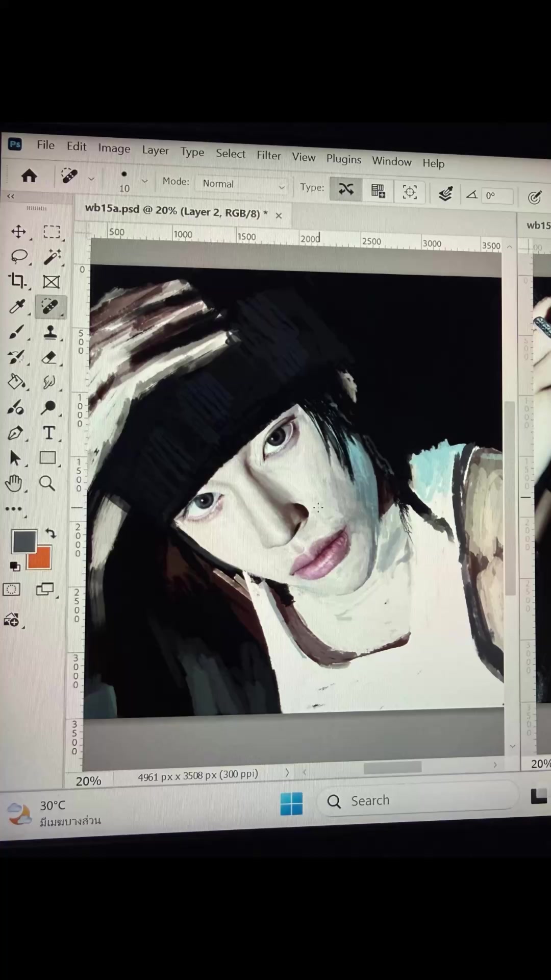Open the brush size picker dropdown
Screen dimensions: 551x980
point(144,181)
